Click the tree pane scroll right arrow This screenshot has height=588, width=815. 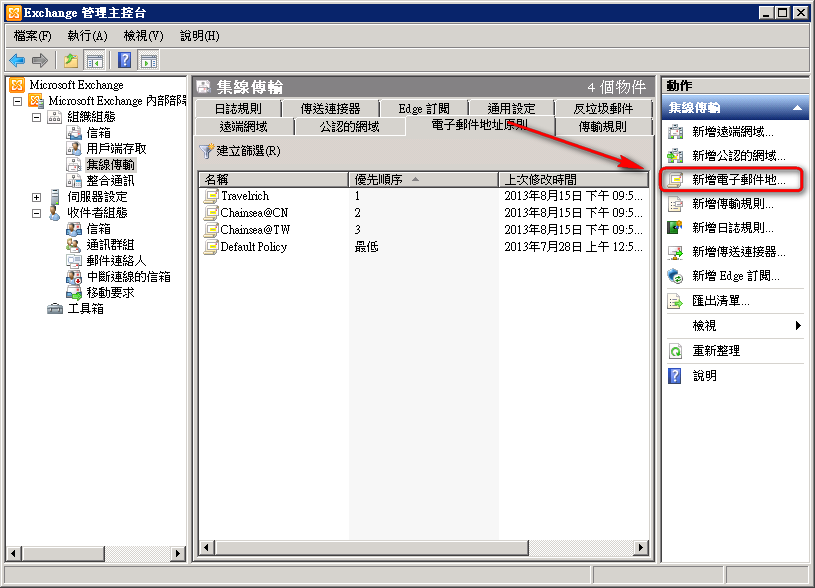point(178,553)
